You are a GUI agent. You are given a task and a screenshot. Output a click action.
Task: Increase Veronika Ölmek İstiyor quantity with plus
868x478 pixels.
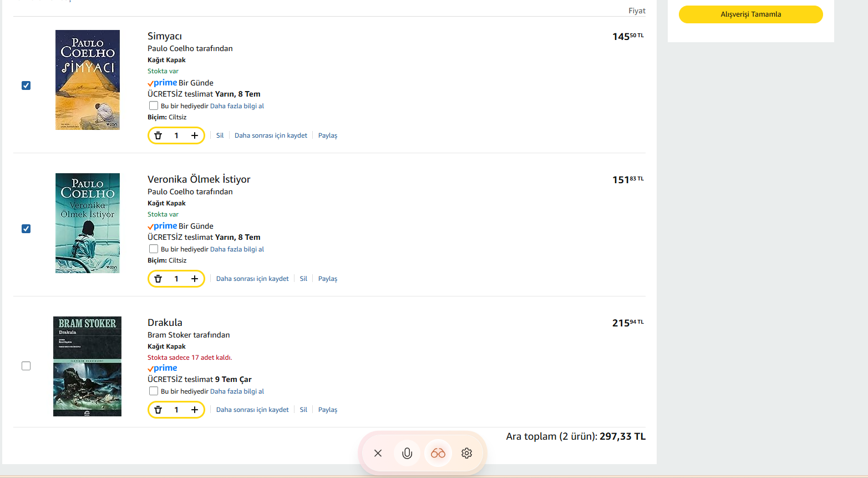click(195, 279)
